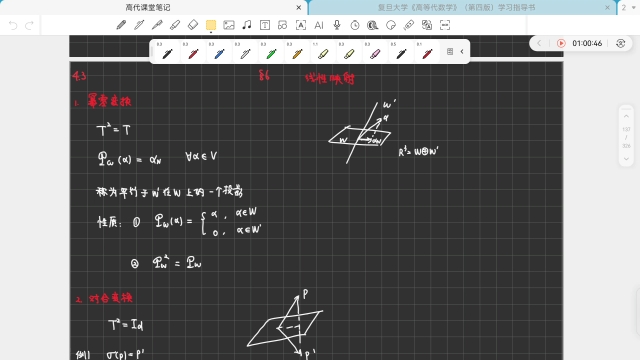The width and height of the screenshot is (640, 360).
Task: Click the music note audio icon
Action: coord(247,25)
